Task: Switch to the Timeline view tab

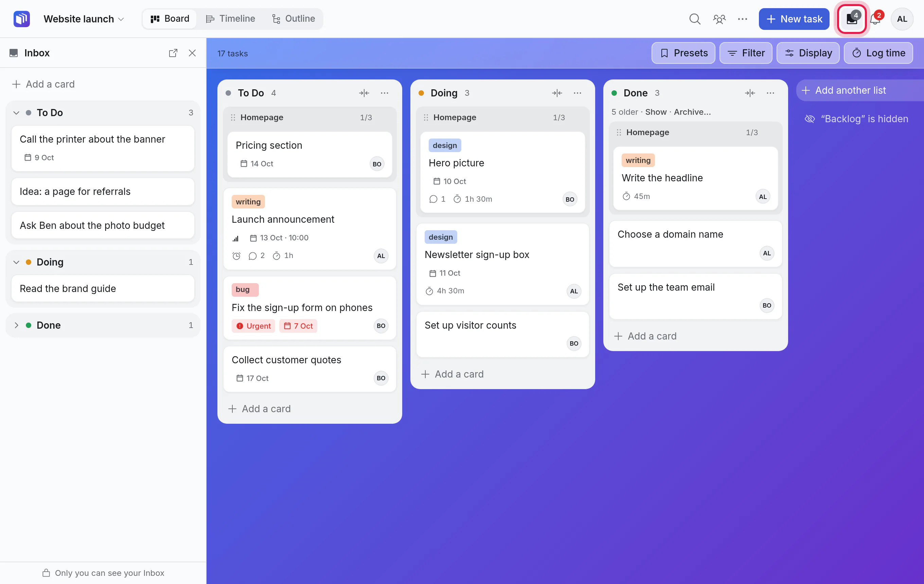Action: point(230,19)
